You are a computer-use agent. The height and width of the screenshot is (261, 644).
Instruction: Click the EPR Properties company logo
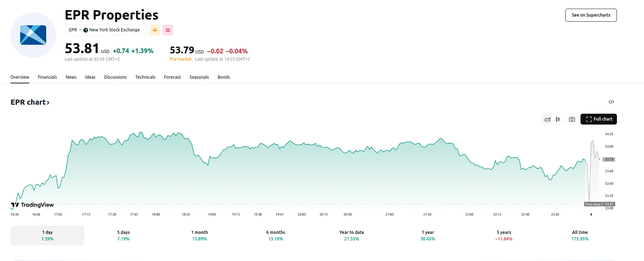pos(33,35)
